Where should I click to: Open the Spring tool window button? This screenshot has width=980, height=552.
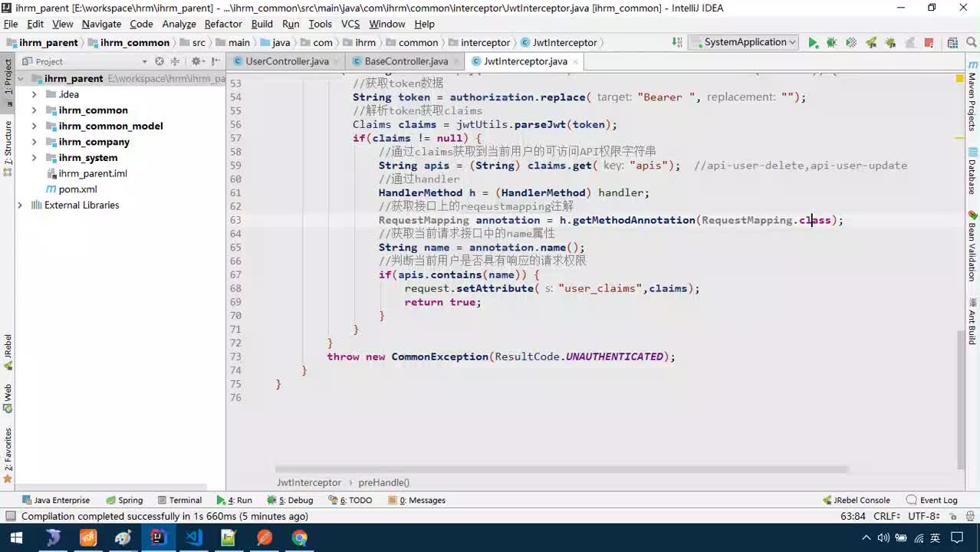click(x=124, y=500)
